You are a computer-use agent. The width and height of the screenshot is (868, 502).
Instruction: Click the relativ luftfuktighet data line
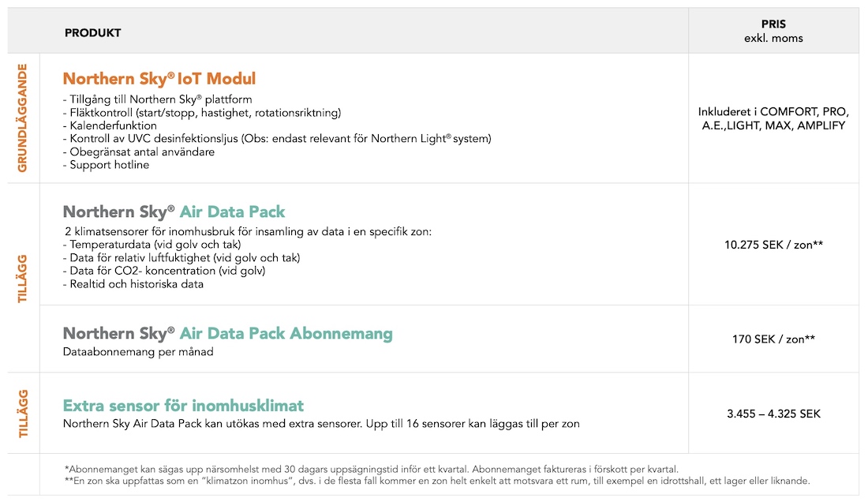181,258
